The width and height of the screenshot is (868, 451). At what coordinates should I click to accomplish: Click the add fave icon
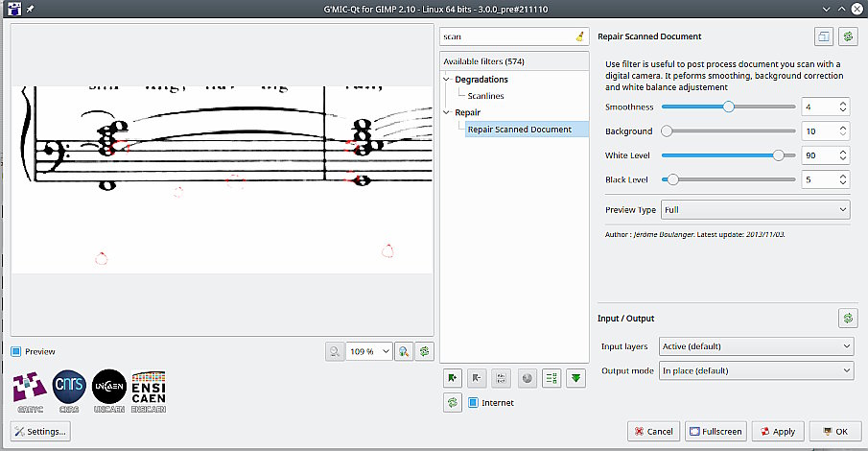click(x=453, y=378)
